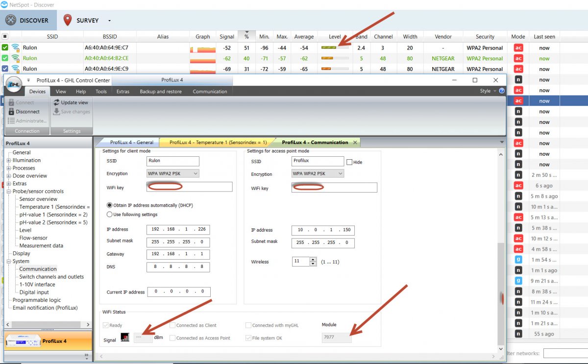Open the Survey dropdown arrow in NetSpot
The width and height of the screenshot is (588, 364).
[109, 21]
